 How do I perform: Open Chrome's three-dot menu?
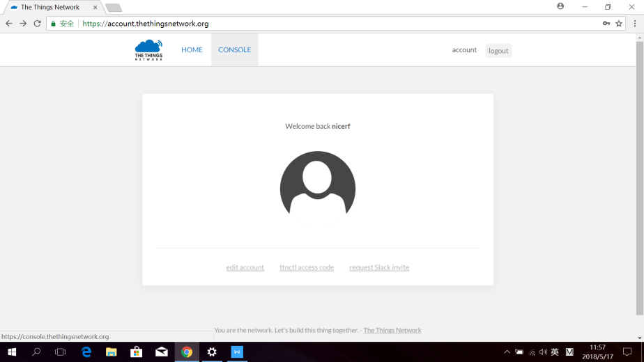634,24
